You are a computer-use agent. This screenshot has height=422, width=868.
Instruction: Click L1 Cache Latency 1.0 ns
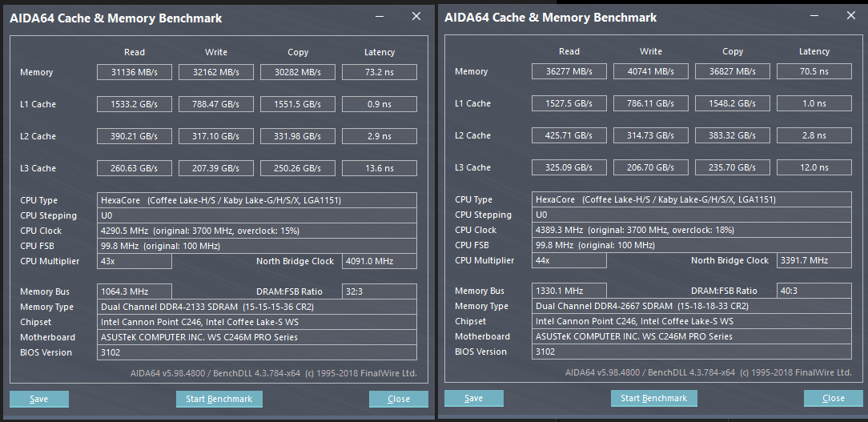point(814,103)
